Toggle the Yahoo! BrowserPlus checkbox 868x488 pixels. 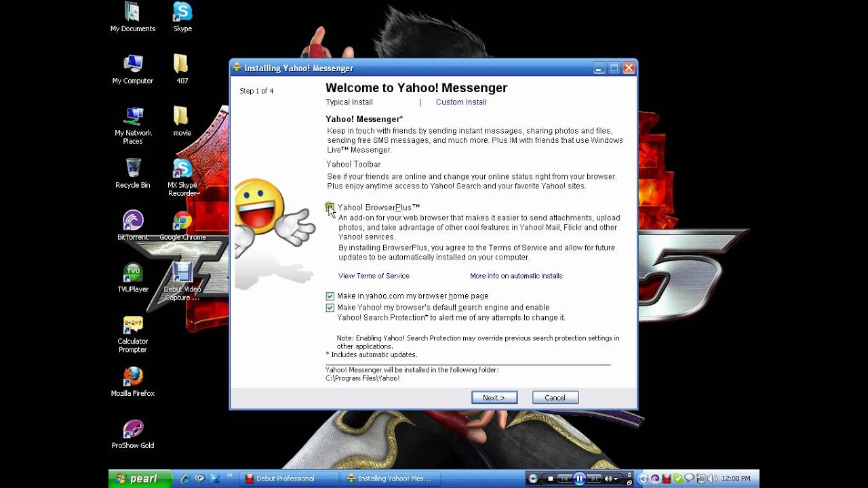click(x=330, y=207)
